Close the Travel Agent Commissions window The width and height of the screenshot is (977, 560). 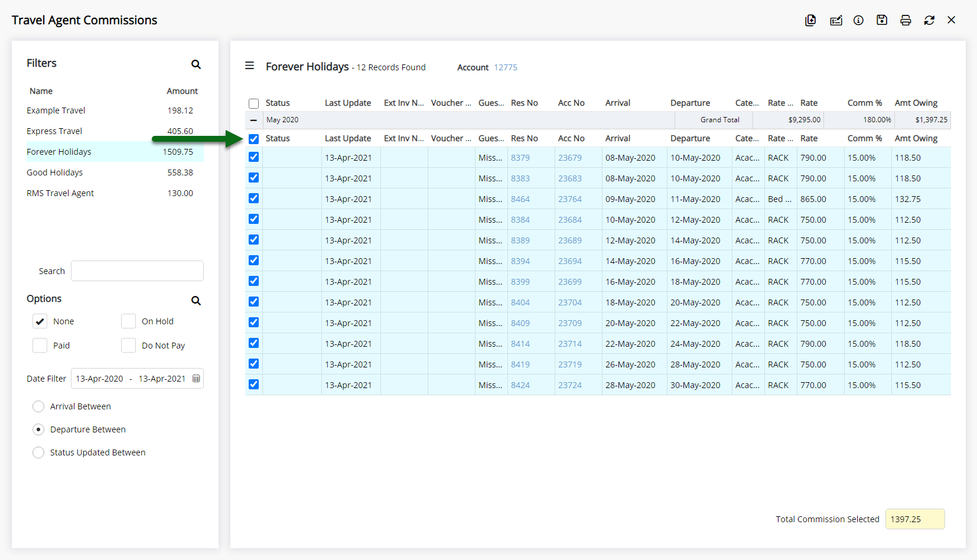pyautogui.click(x=951, y=20)
